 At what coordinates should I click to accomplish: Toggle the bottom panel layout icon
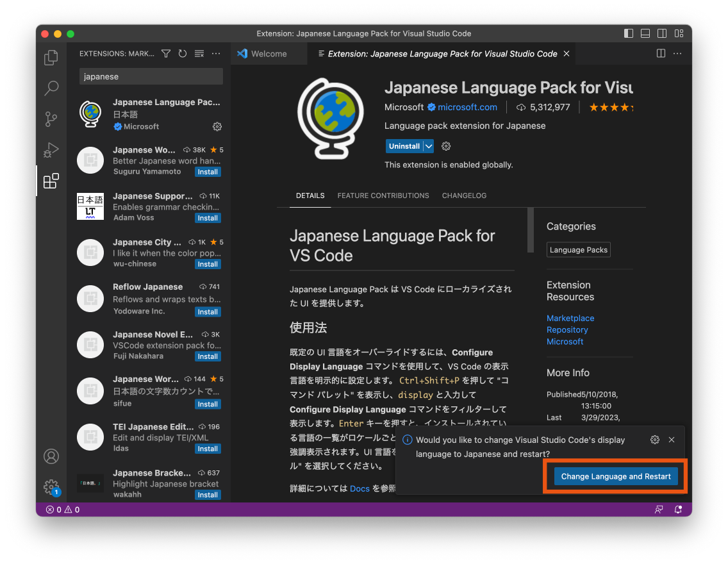645,33
